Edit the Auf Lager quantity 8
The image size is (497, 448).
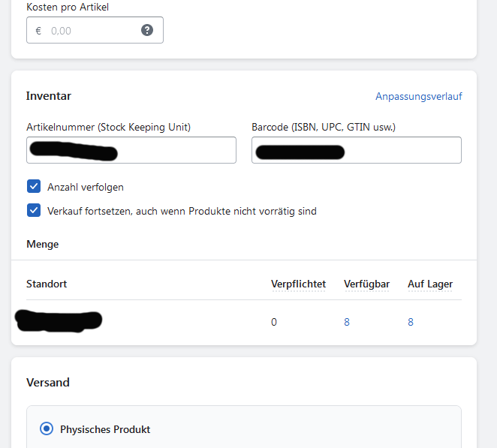[x=411, y=322]
